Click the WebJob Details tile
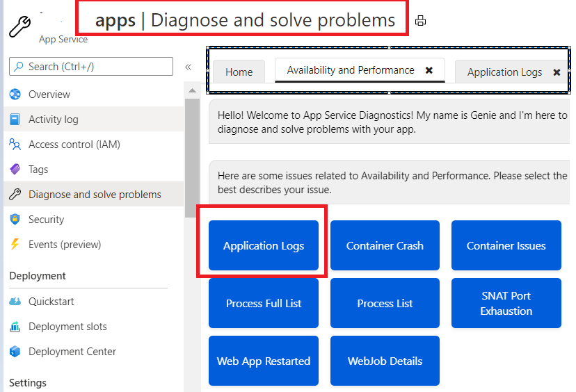Image resolution: width=576 pixels, height=392 pixels. pos(385,361)
